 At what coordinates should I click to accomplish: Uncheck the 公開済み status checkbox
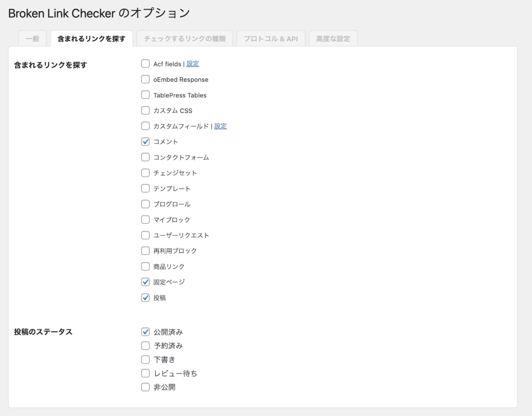pyautogui.click(x=145, y=331)
